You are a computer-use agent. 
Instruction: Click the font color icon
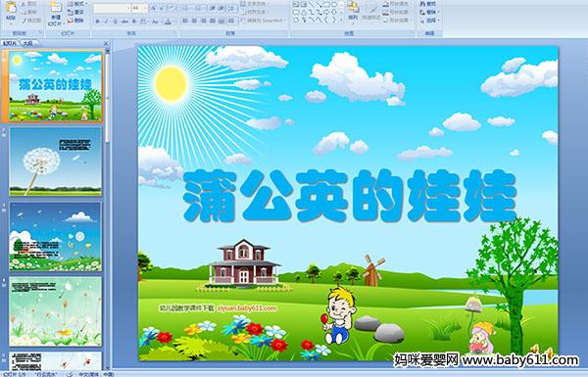click(168, 22)
